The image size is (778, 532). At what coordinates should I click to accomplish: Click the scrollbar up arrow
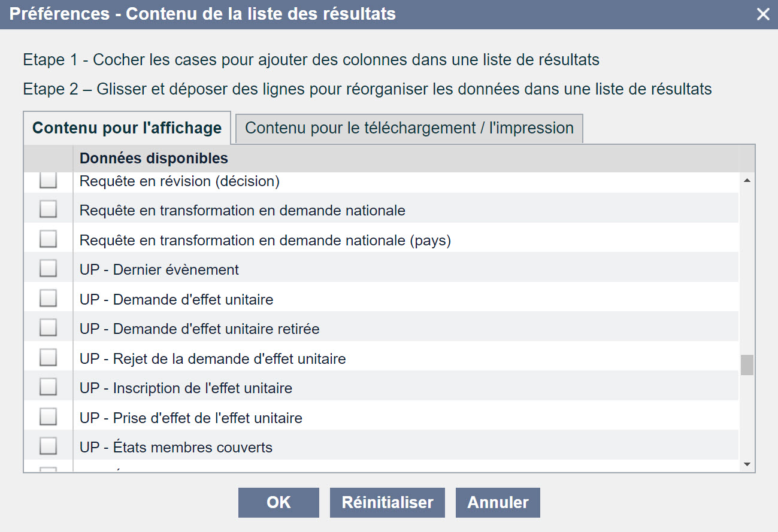click(x=747, y=180)
